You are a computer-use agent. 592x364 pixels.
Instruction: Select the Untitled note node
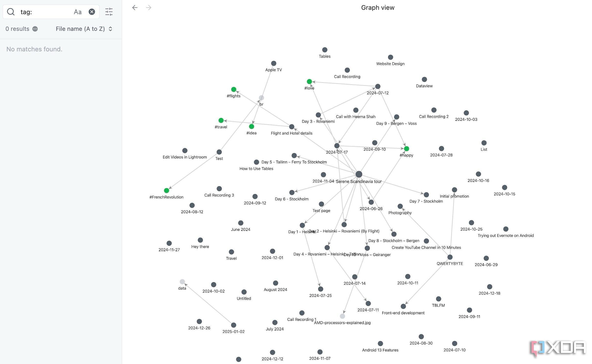[244, 292]
